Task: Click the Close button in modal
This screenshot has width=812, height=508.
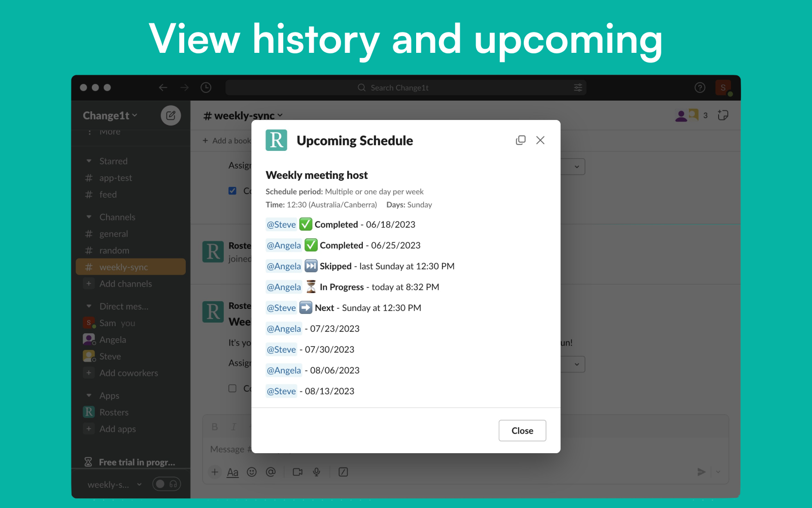Action: point(522,431)
